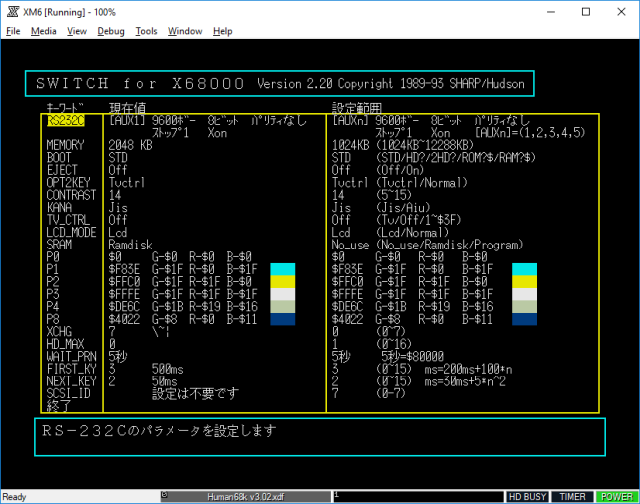This screenshot has height=504, width=640.
Task: Select the P3 palette keyword
Action: (x=53, y=294)
